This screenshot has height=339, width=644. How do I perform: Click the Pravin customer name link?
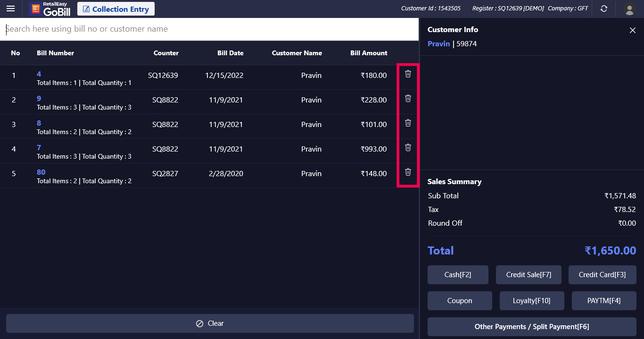(438, 43)
